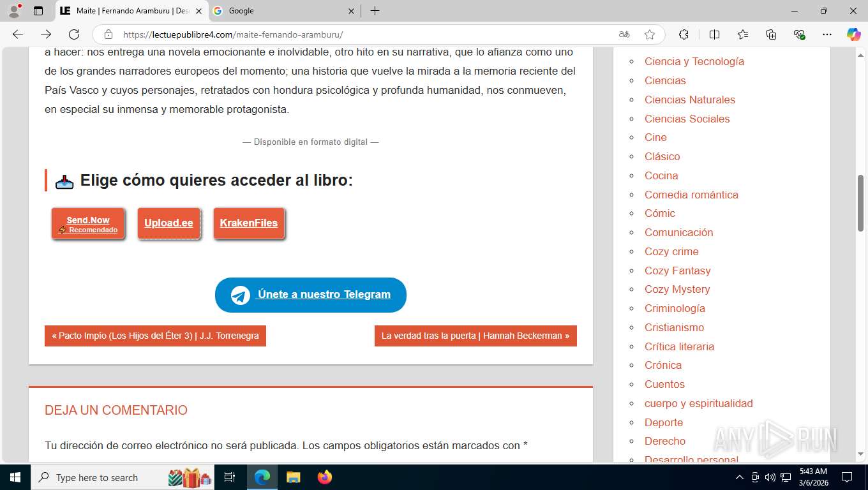Image resolution: width=868 pixels, height=490 pixels.
Task: Open the Deporte category link
Action: click(x=664, y=422)
